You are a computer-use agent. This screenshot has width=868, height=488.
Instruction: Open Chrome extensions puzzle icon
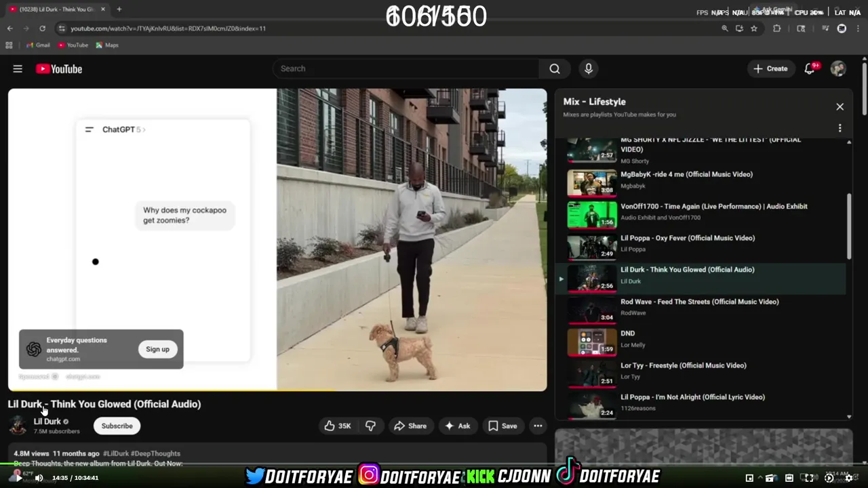[777, 28]
